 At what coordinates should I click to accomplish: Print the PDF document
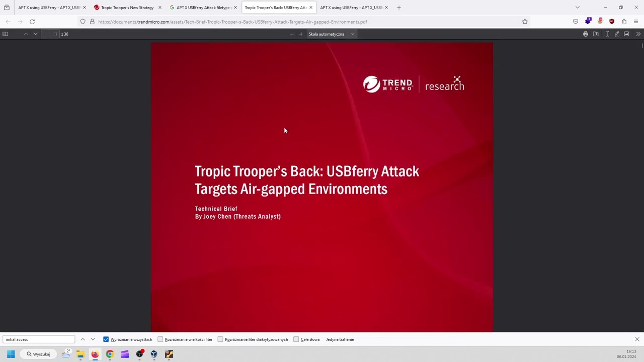coord(586,34)
